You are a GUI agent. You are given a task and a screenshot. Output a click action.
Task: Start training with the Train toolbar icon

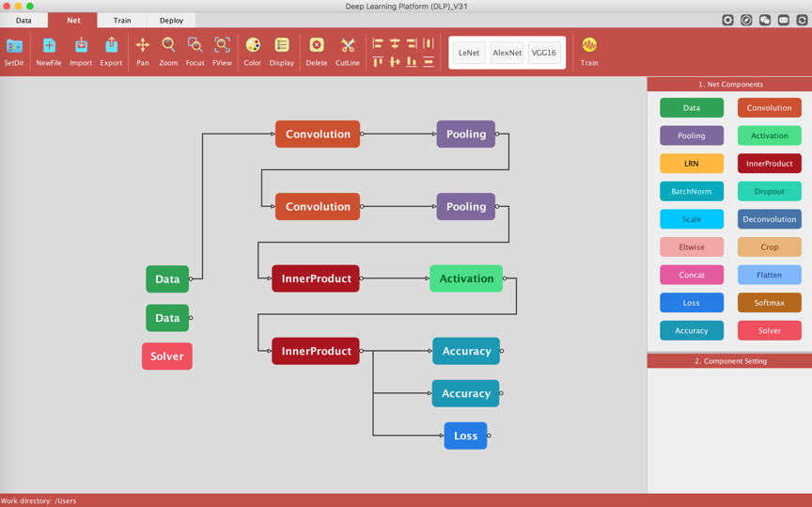click(589, 46)
